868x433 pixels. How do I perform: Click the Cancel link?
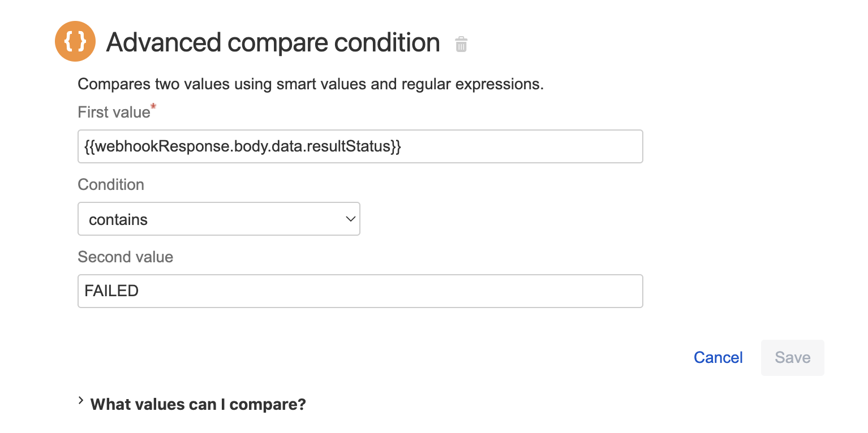pyautogui.click(x=718, y=358)
